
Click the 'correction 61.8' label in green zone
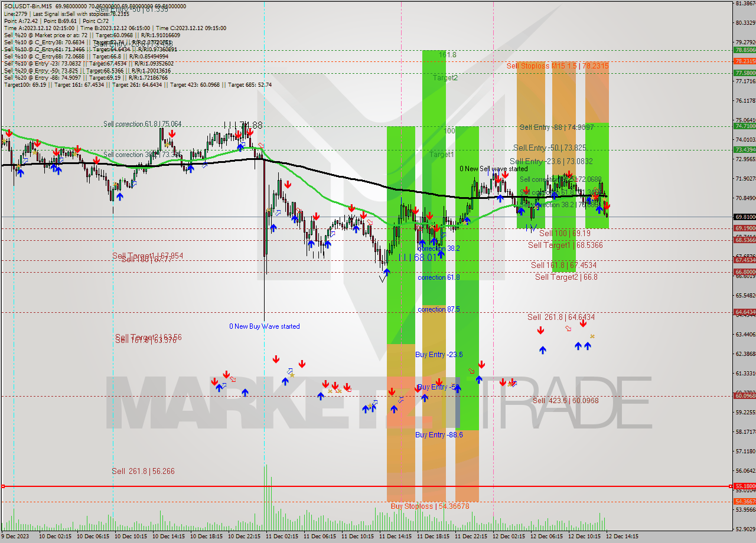click(438, 277)
